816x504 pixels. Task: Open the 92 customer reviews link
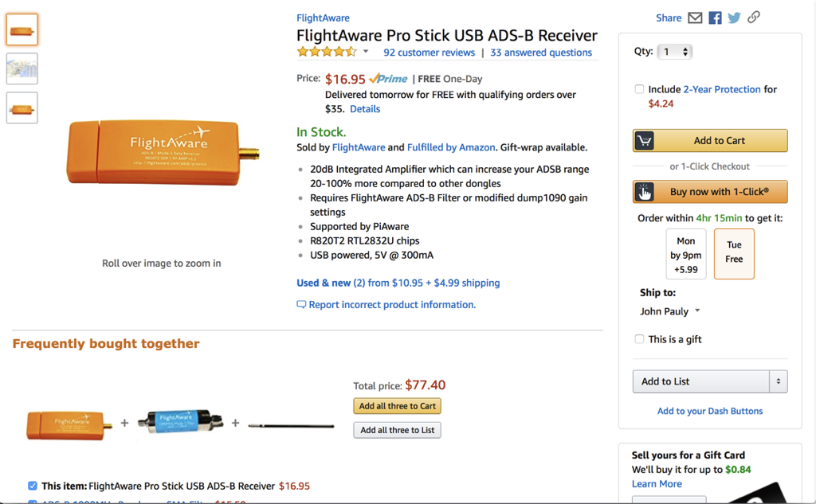click(429, 53)
